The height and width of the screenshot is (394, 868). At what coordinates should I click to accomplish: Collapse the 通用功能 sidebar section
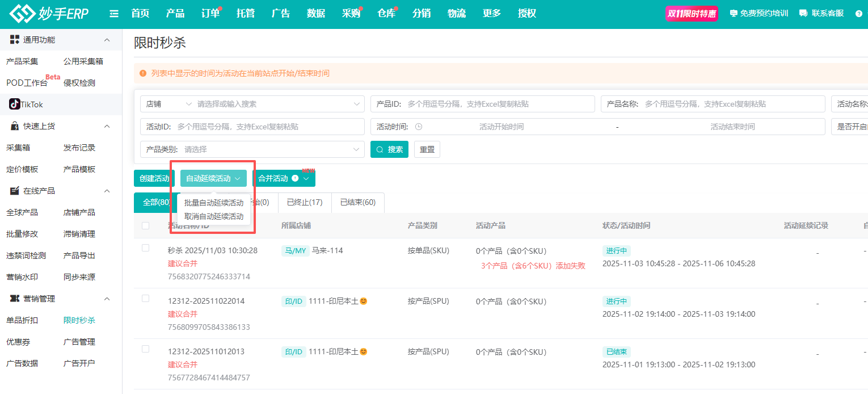pyautogui.click(x=107, y=40)
